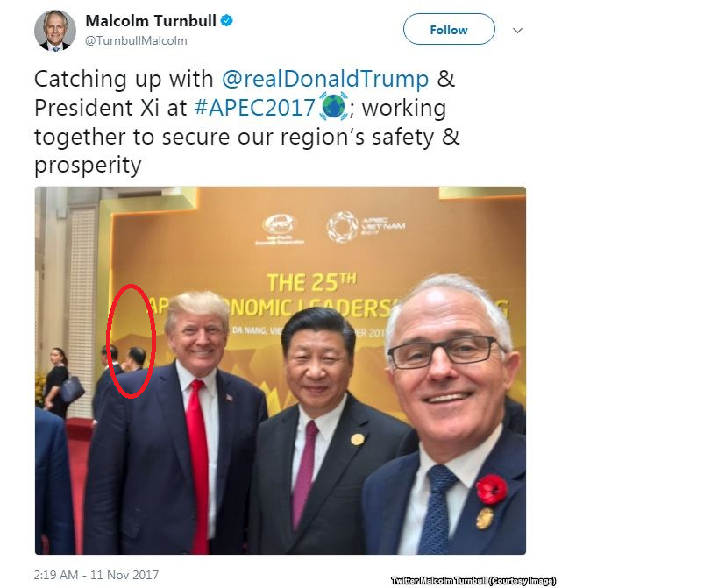Click the round gold badge on dark suit
718x588 pixels.
[x=357, y=440]
